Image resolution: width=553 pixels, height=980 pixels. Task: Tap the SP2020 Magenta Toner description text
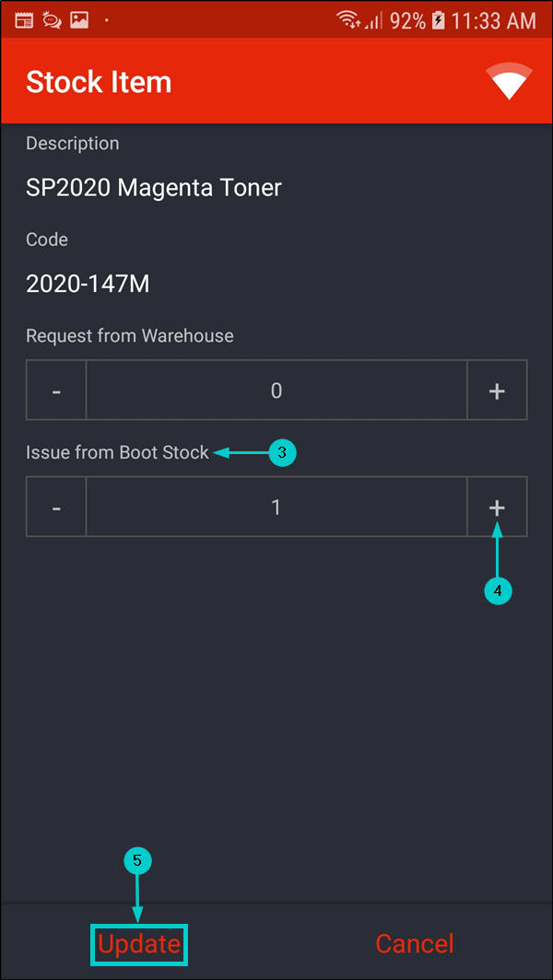pyautogui.click(x=154, y=188)
